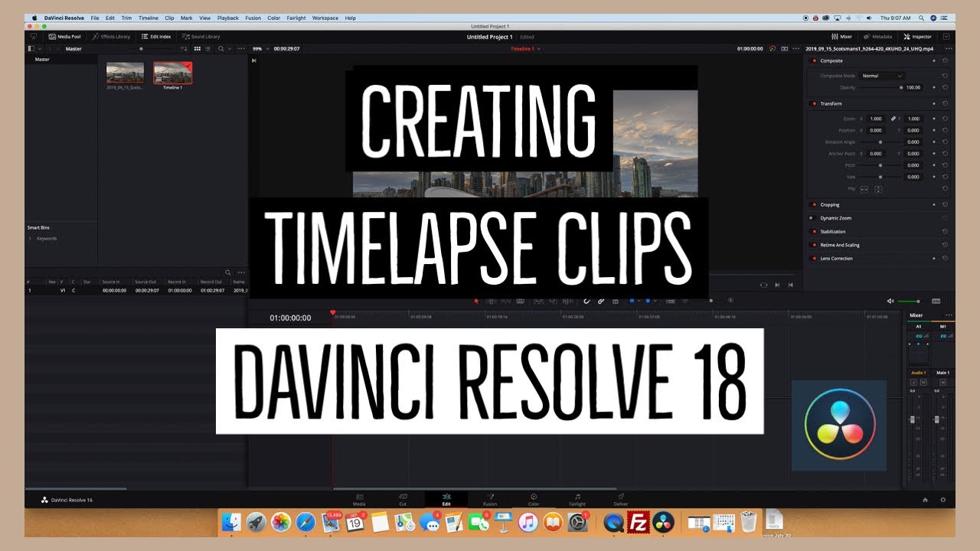
Task: Open the Media Pool panel
Action: click(x=64, y=37)
